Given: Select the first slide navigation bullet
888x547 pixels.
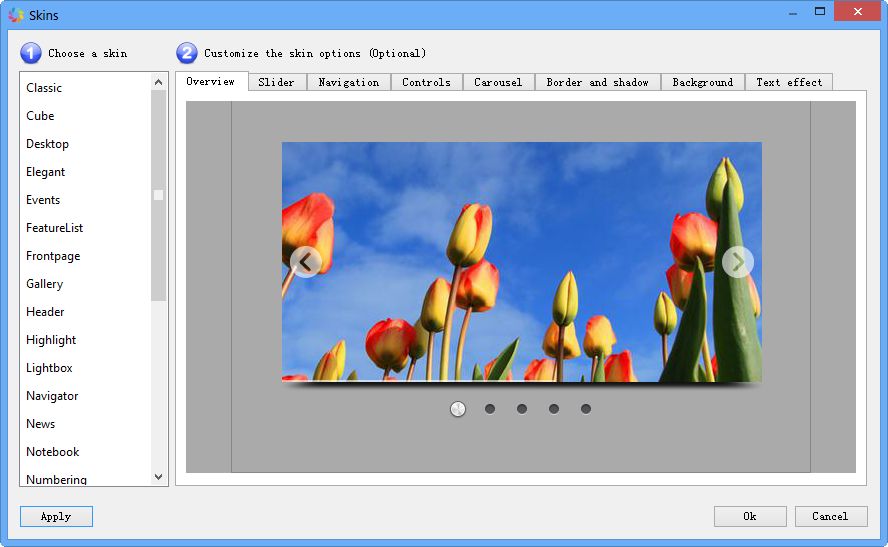Looking at the screenshot, I should pos(458,409).
